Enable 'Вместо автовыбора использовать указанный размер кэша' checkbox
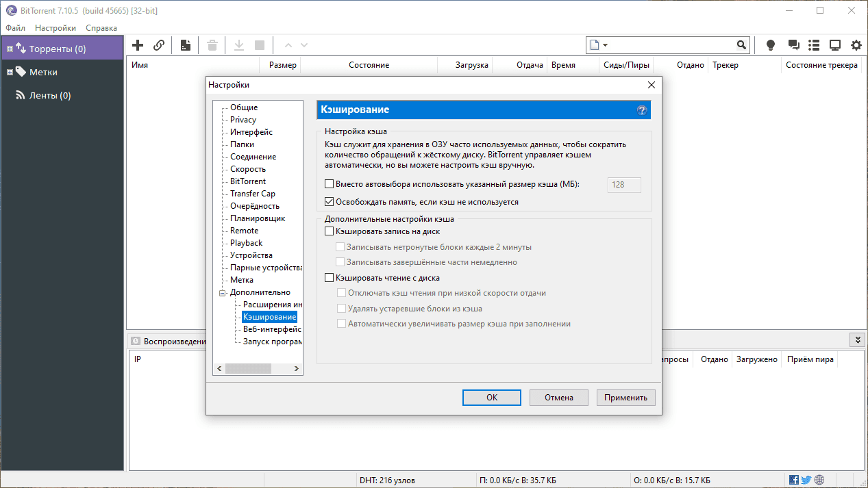Viewport: 868px width, 488px height. pyautogui.click(x=330, y=184)
